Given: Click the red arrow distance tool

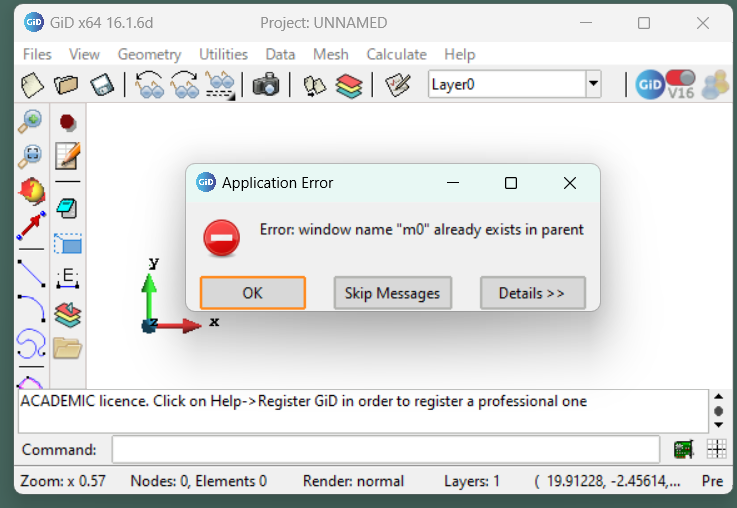Looking at the screenshot, I should tap(32, 226).
